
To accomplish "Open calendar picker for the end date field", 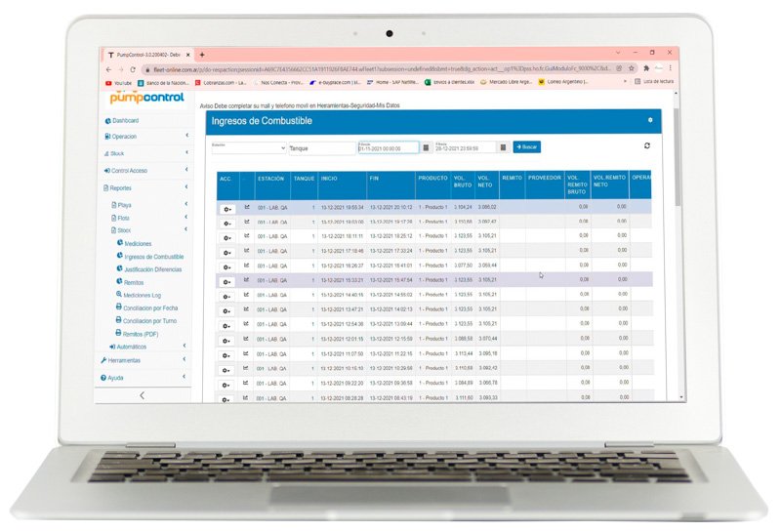I will pyautogui.click(x=503, y=147).
